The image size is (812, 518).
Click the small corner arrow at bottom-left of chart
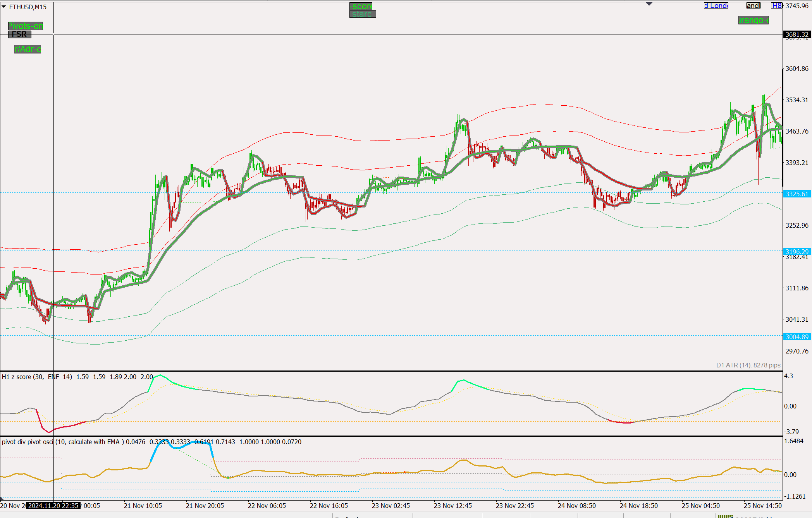[2, 498]
